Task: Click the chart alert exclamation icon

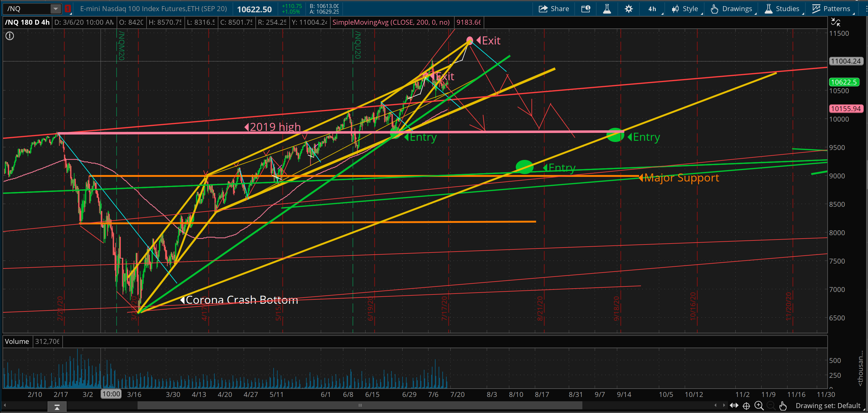Action: [10, 36]
